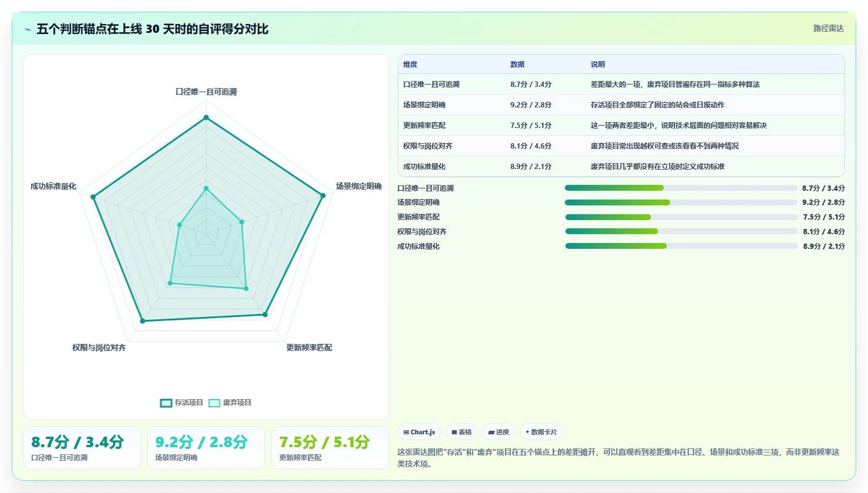Click the 进度 chip
The height and width of the screenshot is (493, 868).
[499, 432]
